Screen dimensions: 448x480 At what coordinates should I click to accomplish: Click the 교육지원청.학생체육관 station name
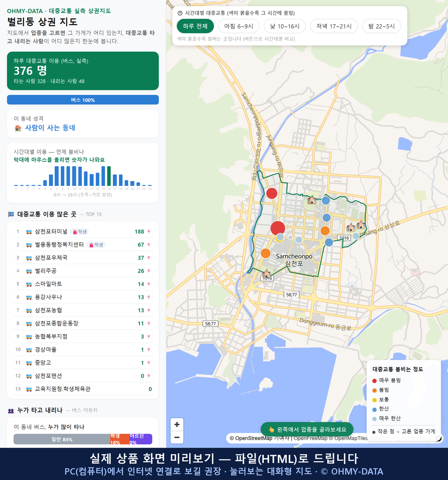[63, 389]
